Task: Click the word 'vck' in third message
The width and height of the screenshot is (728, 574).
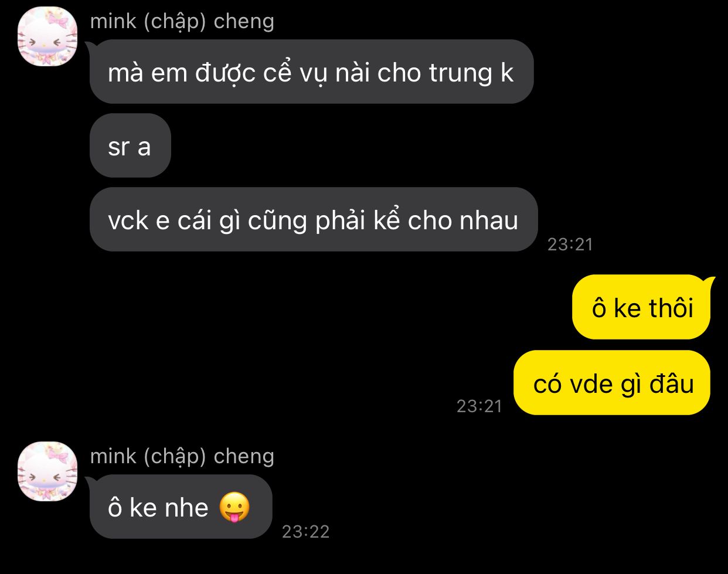Action: click(128, 220)
